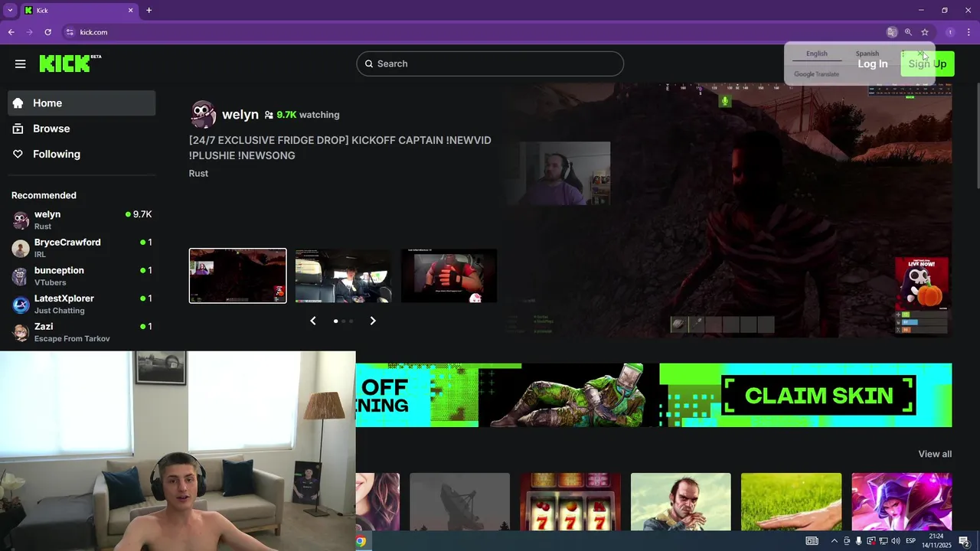Open welyn channel name link
980x551 pixels.
tap(240, 114)
